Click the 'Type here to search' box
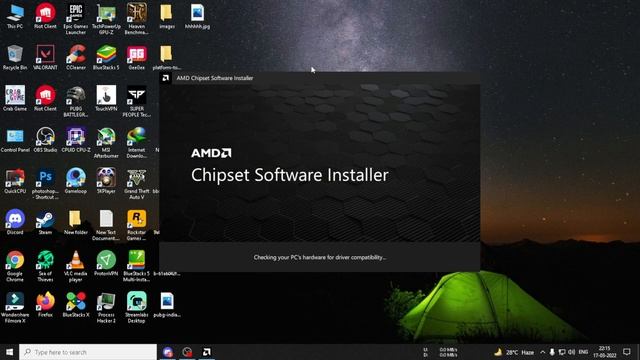Viewport: 640px width, 360px height. coord(88,352)
